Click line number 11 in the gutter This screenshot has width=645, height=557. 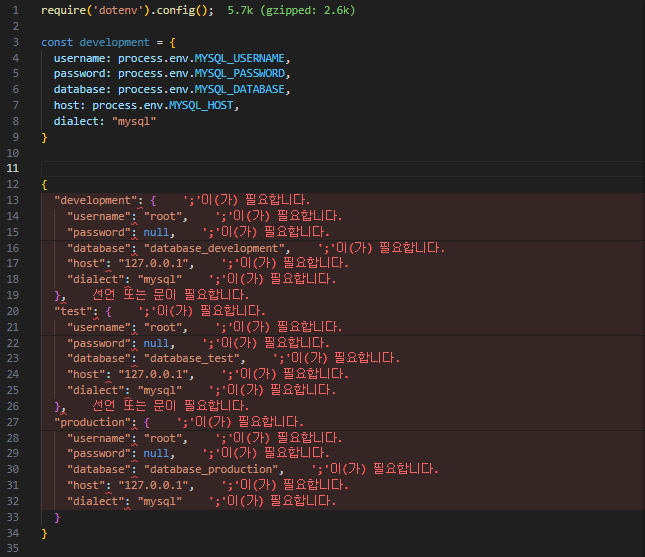point(13,168)
